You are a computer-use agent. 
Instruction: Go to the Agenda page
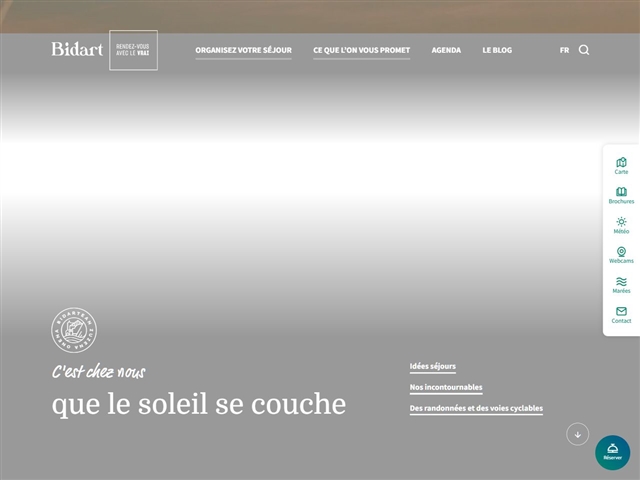[x=446, y=50]
